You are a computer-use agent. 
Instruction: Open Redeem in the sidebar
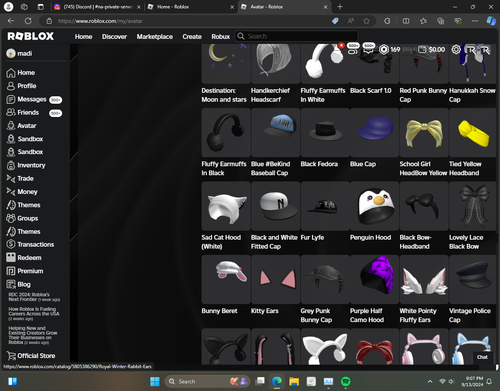click(24, 258)
